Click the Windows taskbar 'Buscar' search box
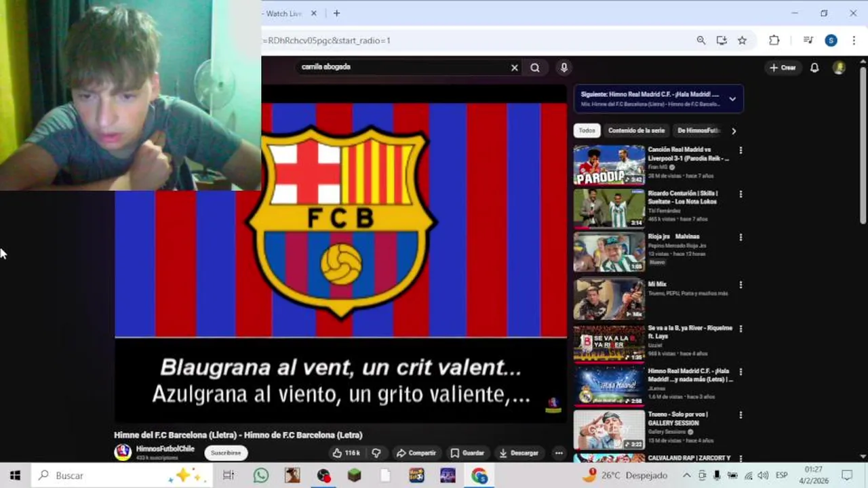Screen dimensions: 868x488 [123, 475]
